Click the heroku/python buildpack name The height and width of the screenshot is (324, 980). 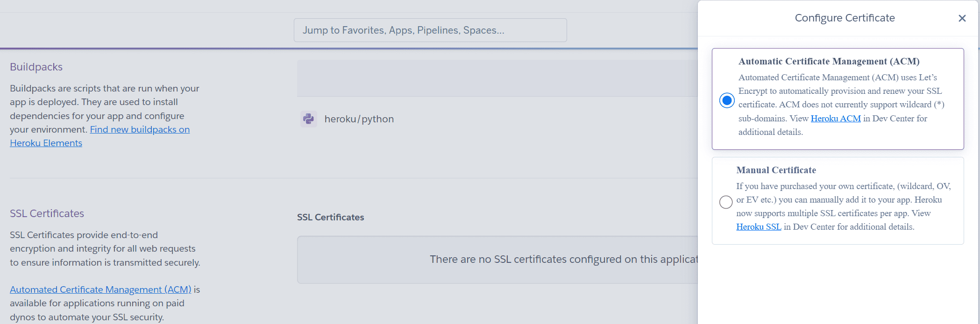359,119
